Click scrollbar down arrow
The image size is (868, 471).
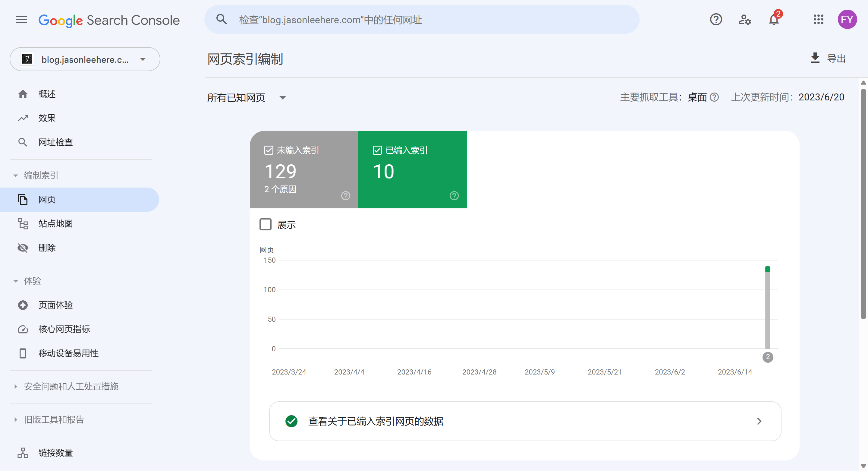(x=863, y=466)
